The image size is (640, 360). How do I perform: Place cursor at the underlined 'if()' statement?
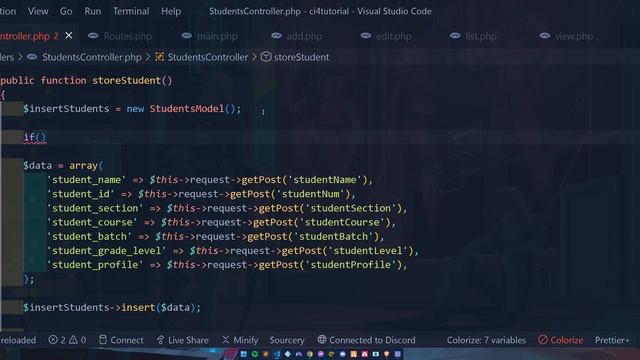click(x=35, y=137)
